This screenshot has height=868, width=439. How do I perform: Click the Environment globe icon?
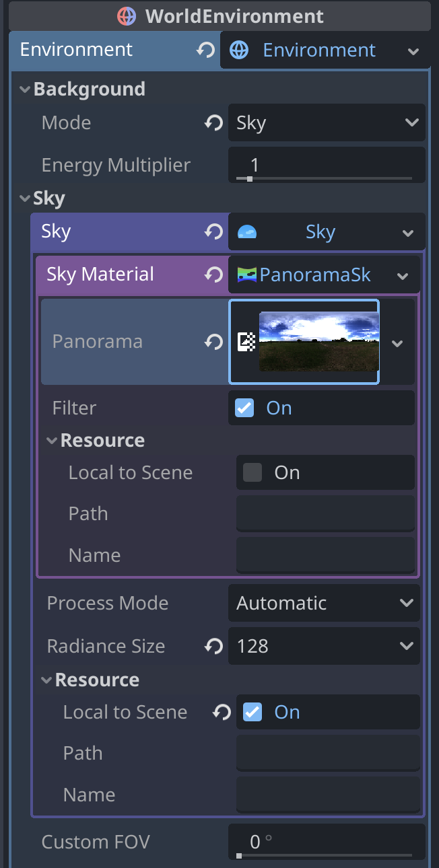(238, 50)
